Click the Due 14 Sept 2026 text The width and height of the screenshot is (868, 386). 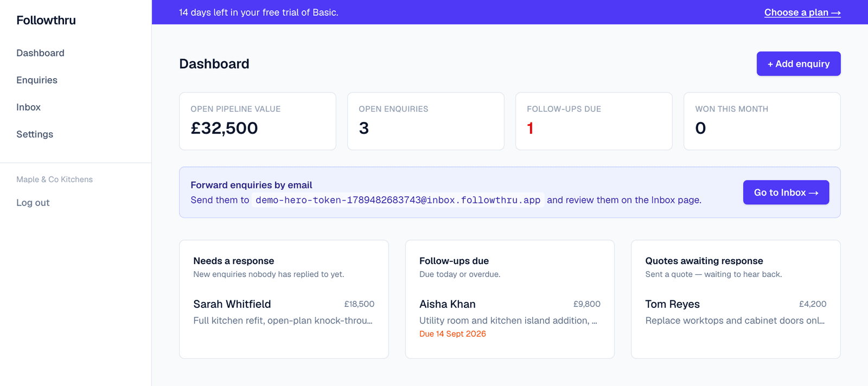tap(452, 334)
